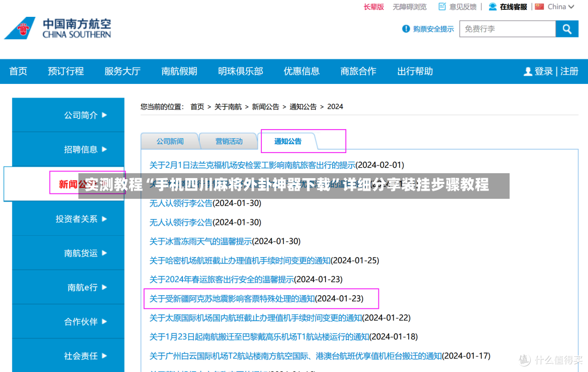Open 优惠信息 navigation menu
Image resolution: width=588 pixels, height=372 pixels.
pos(302,71)
